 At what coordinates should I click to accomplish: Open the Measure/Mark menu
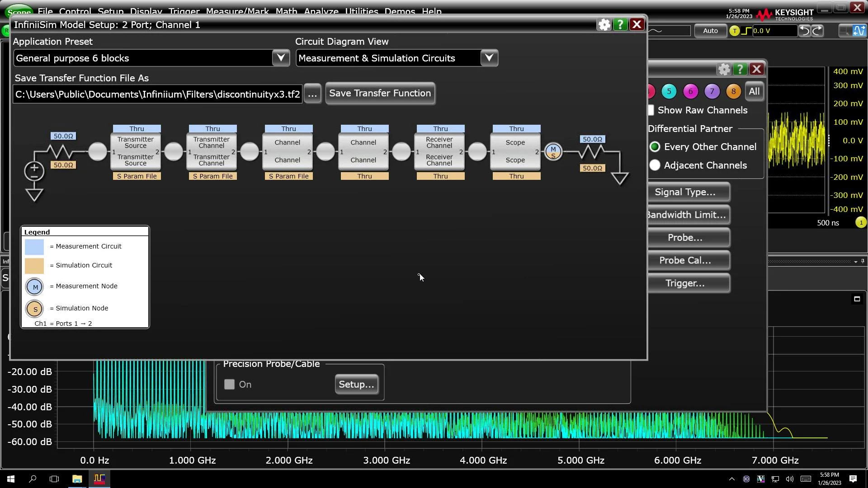[237, 11]
